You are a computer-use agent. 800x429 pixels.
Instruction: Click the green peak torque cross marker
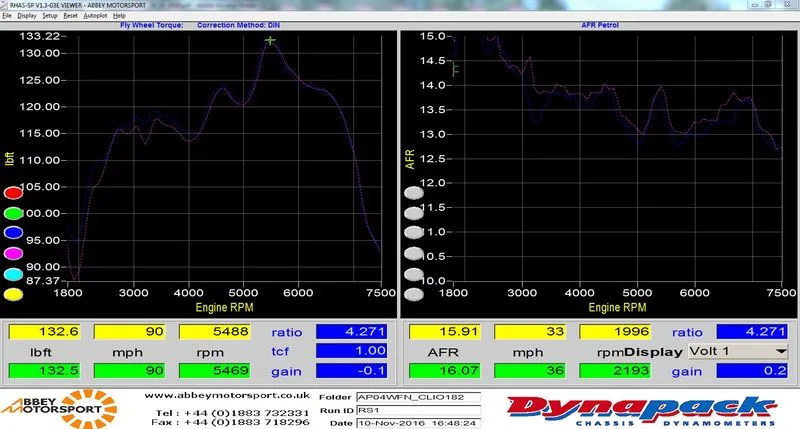click(270, 40)
